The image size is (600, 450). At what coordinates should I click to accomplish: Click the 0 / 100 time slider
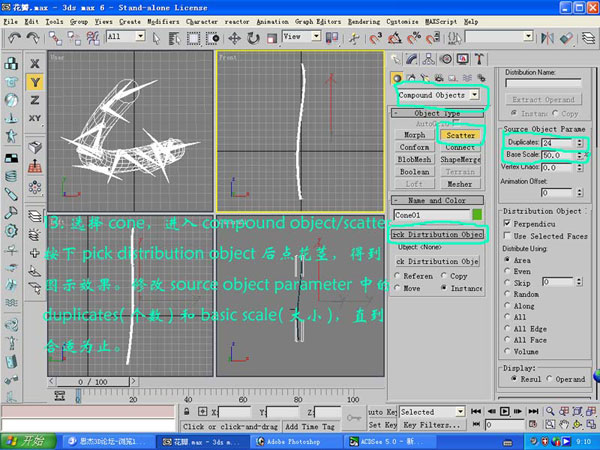tap(92, 382)
